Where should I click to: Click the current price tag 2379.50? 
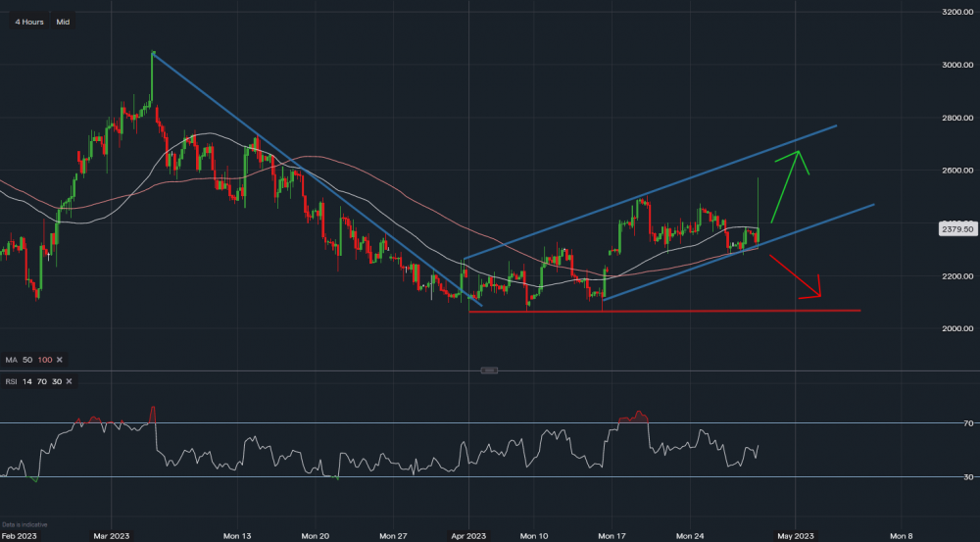click(955, 228)
